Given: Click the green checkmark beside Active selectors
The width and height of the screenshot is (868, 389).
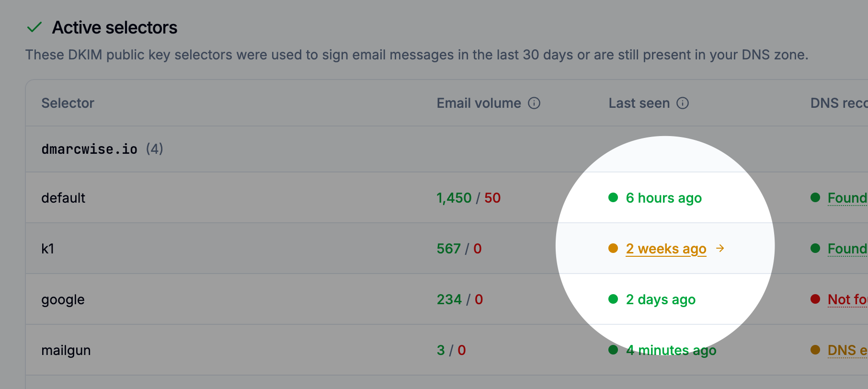Looking at the screenshot, I should click(34, 27).
